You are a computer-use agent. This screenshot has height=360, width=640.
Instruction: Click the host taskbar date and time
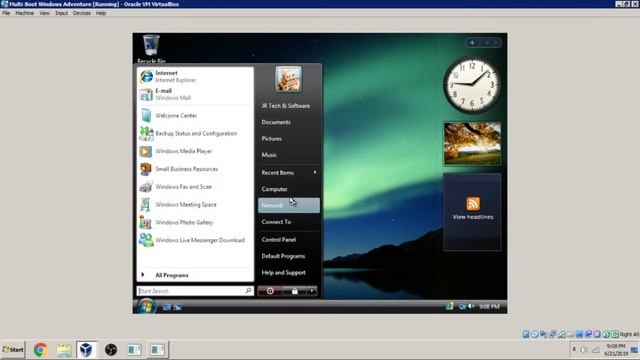pos(616,350)
